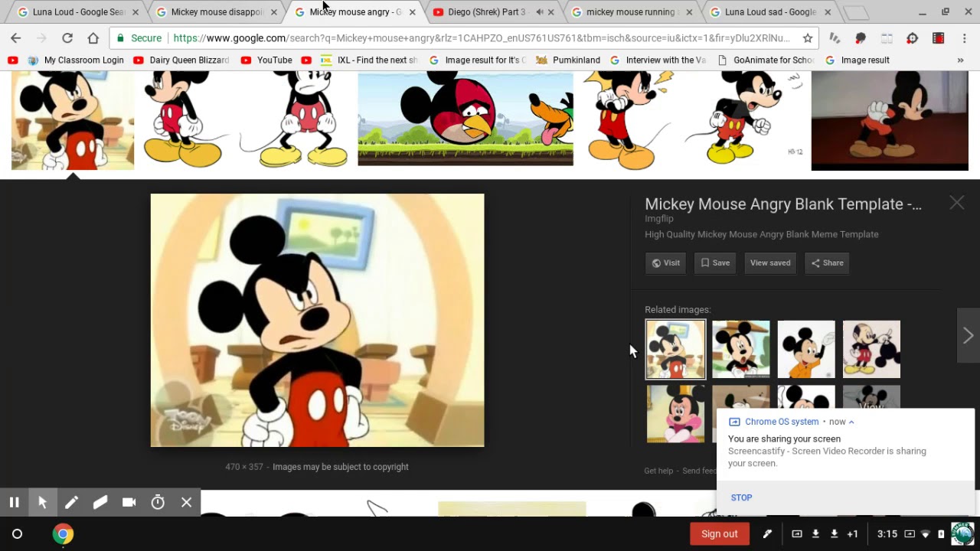Viewport: 980px width, 551px height.
Task: Expand the bookmarks overflow chevron
Action: point(960,60)
